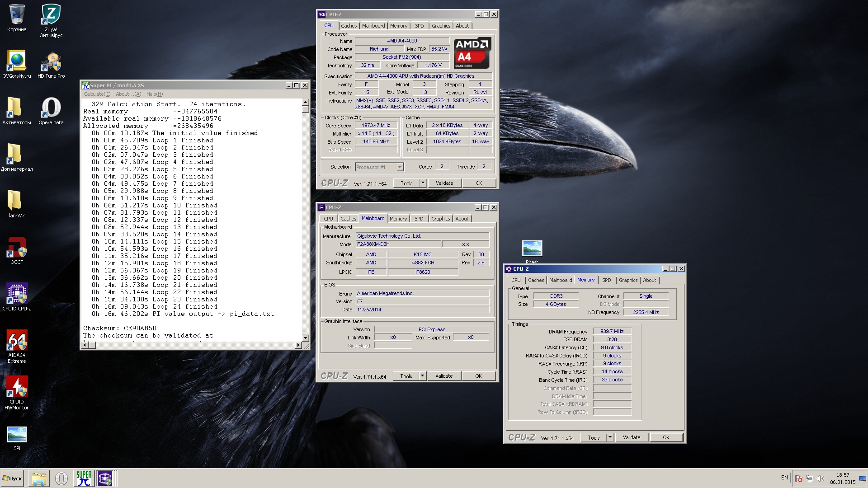Click the DRAM Frequency 939.7 MHz value
Image resolution: width=868 pixels, height=488 pixels.
click(x=612, y=331)
